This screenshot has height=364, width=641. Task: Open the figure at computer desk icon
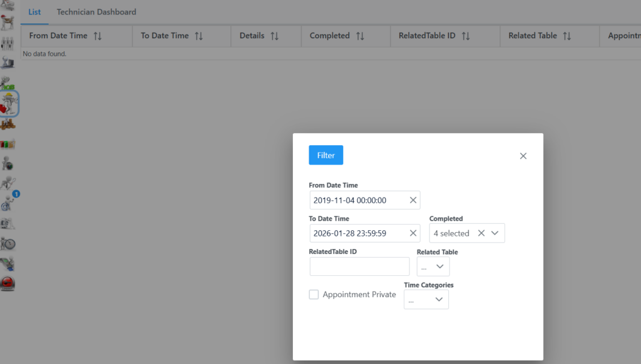point(8,63)
